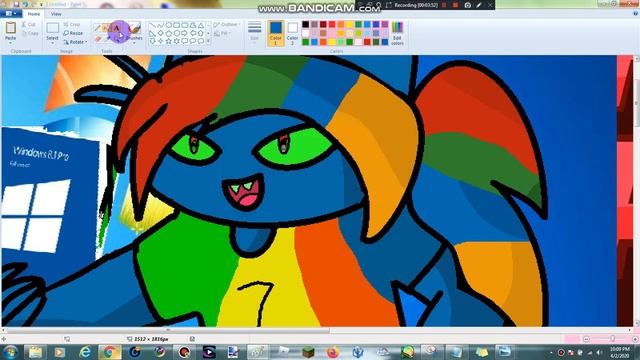Click the vertical scrollbar thumb
Image resolution: width=640 pixels, height=360 pixels.
[636, 102]
